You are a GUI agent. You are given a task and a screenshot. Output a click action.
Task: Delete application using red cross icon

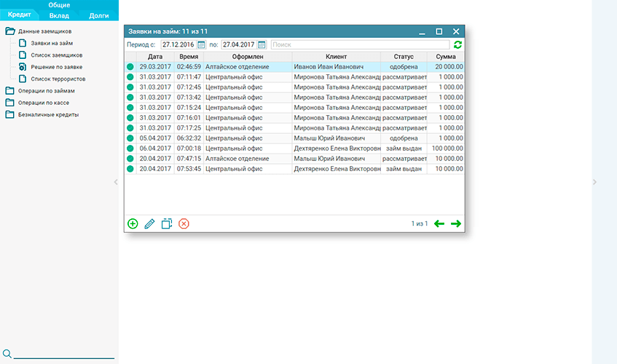click(184, 223)
